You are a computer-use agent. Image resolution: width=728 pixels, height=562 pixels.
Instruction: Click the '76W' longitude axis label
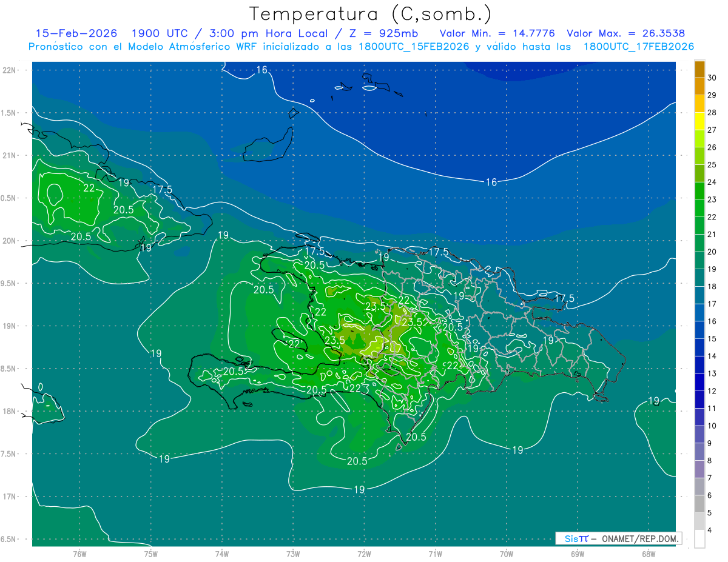(x=79, y=554)
